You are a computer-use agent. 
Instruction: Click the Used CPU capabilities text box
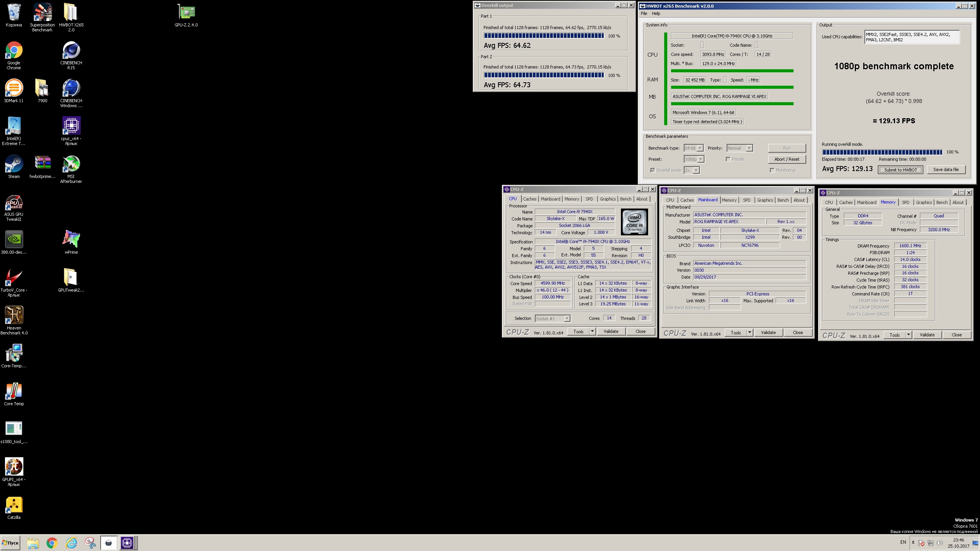coord(912,37)
